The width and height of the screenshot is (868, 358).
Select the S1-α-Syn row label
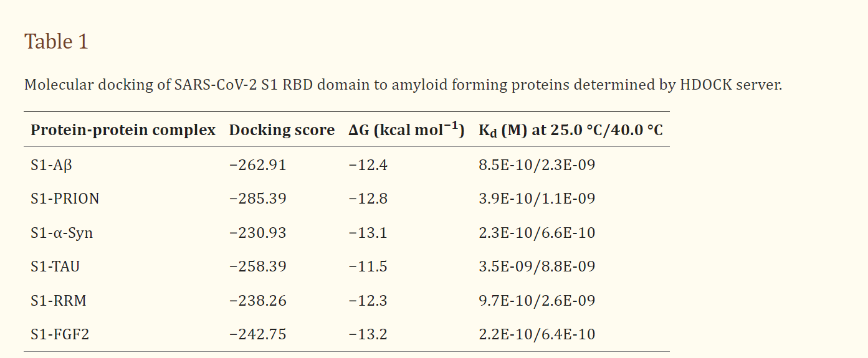(62, 233)
